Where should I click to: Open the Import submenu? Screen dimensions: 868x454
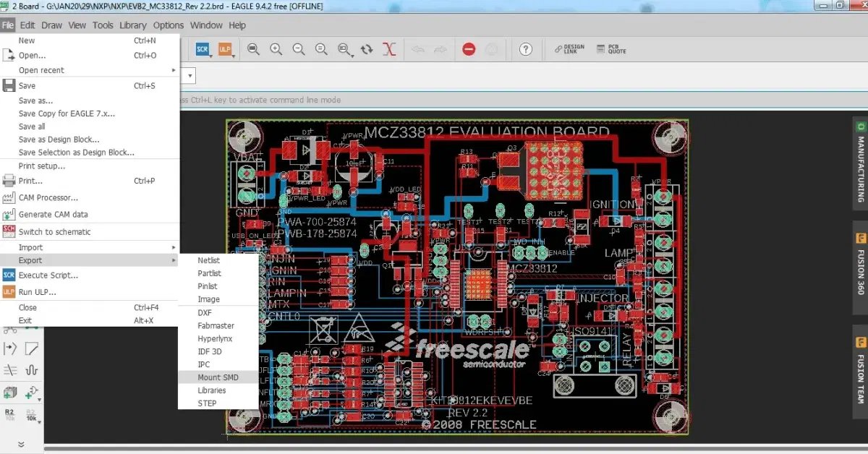pos(90,247)
